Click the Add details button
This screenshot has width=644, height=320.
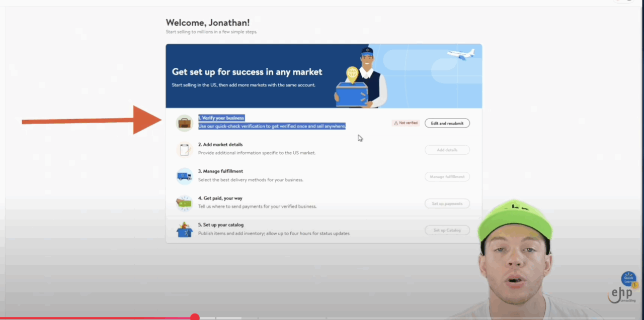point(447,150)
